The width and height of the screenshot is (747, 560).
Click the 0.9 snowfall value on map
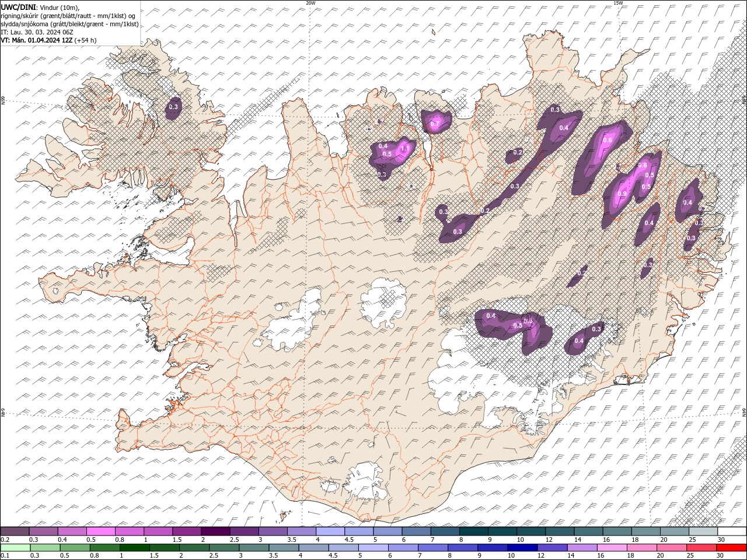[622, 194]
